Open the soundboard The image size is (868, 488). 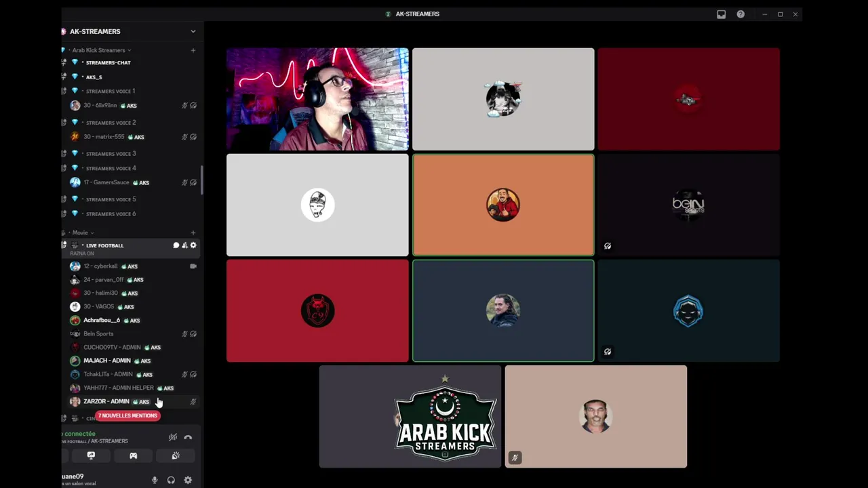pyautogui.click(x=176, y=456)
